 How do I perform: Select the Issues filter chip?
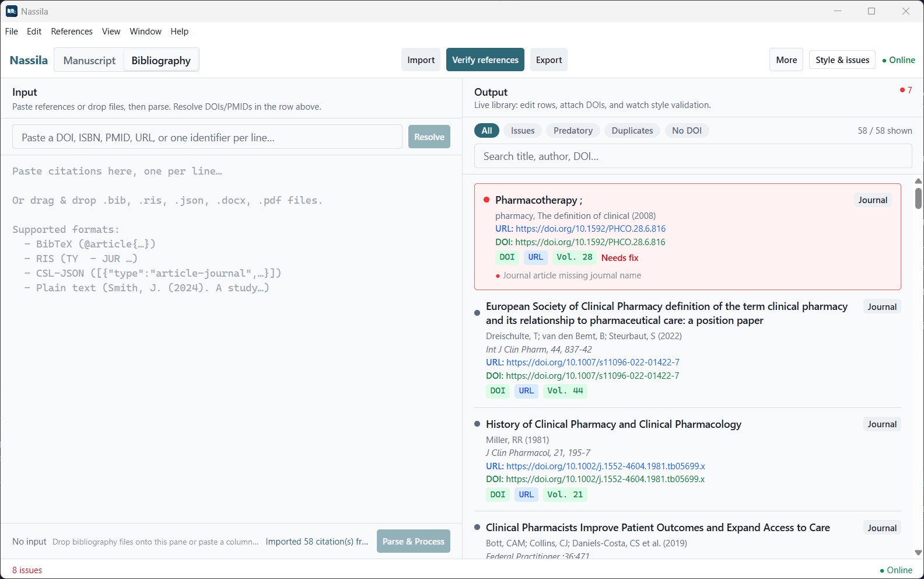(523, 131)
